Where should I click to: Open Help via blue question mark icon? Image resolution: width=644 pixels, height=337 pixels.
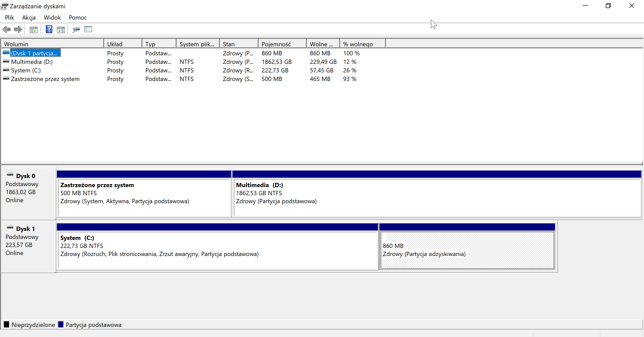49,29
